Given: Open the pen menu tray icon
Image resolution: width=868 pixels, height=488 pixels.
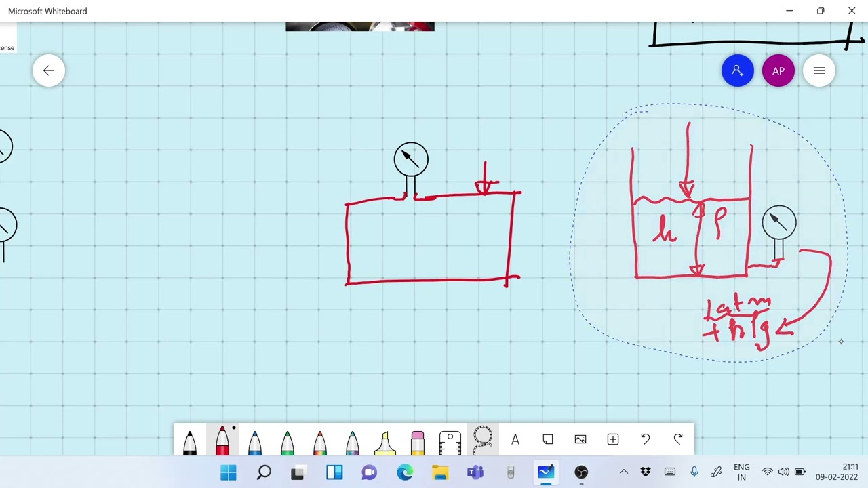Looking at the screenshot, I should (x=716, y=472).
